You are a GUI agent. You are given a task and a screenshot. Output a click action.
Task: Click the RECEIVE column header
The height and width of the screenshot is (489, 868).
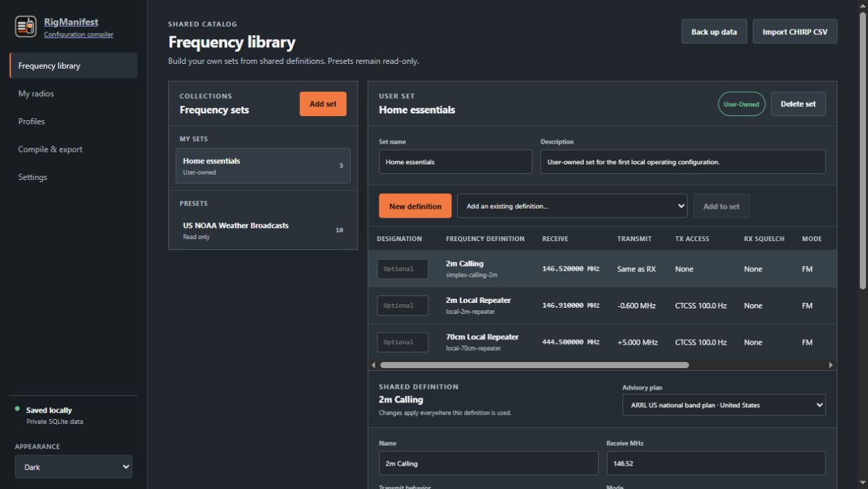click(555, 239)
